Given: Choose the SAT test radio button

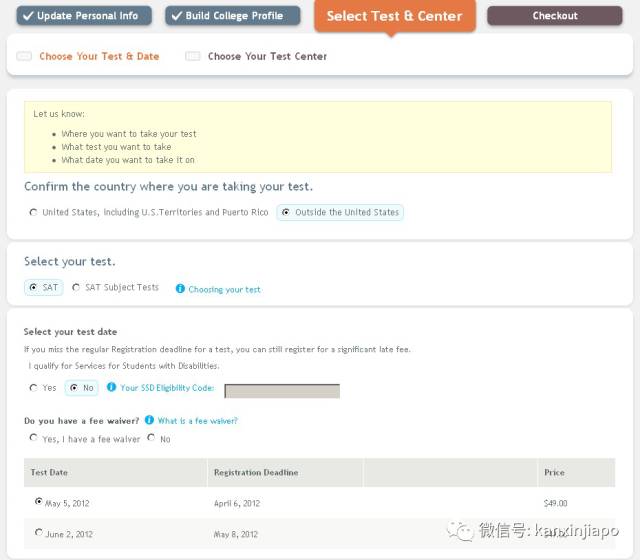Looking at the screenshot, I should click(34, 288).
